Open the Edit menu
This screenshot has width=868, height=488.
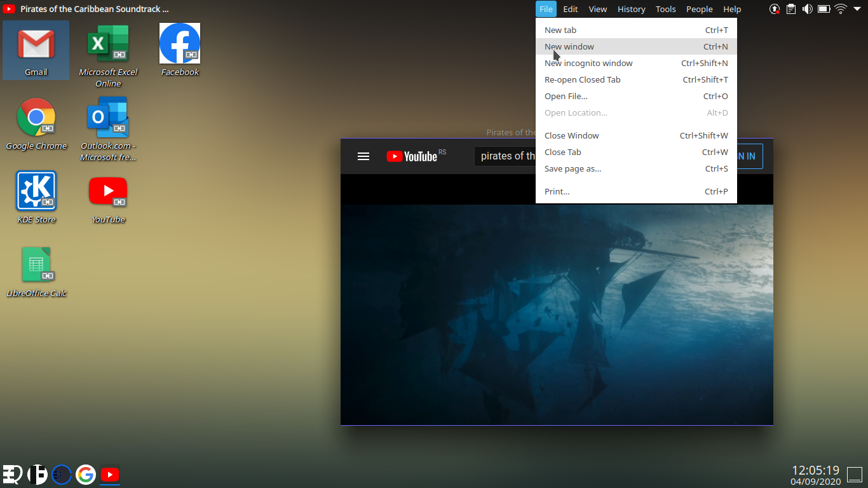coord(571,9)
